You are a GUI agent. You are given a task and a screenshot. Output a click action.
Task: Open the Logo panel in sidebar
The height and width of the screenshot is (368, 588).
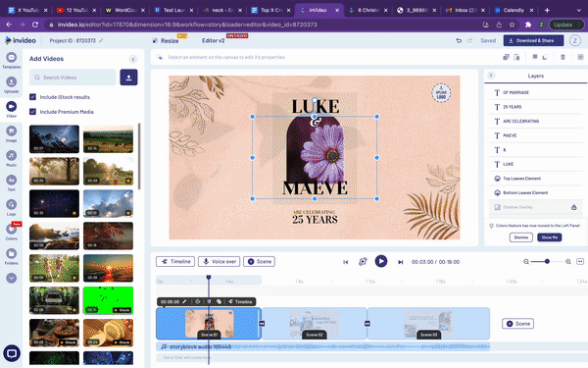pos(11,207)
